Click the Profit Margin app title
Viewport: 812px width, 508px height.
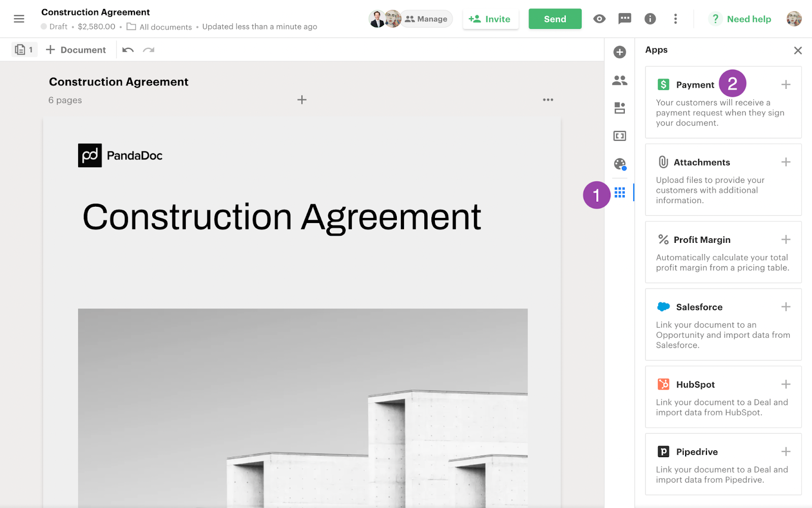pos(702,240)
